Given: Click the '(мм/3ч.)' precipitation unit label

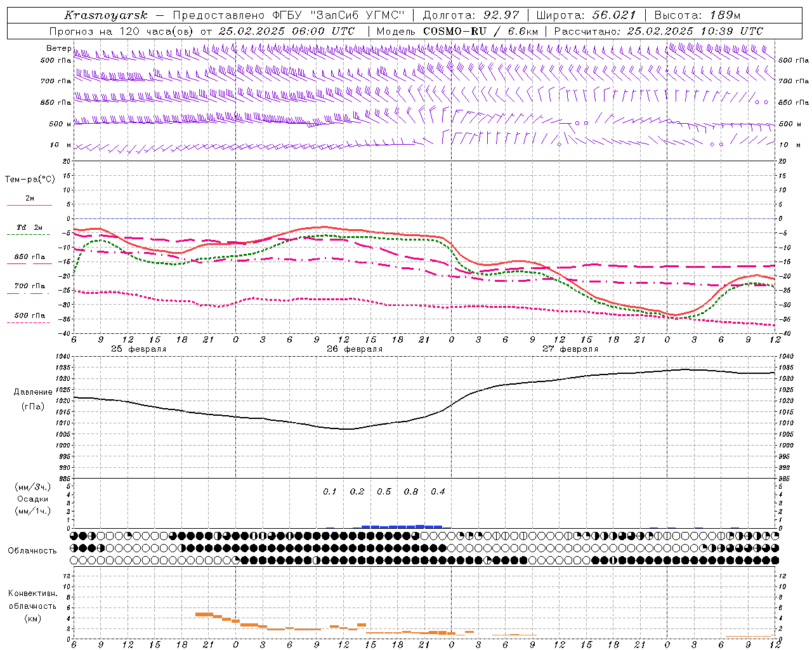Looking at the screenshot, I should click(33, 487).
